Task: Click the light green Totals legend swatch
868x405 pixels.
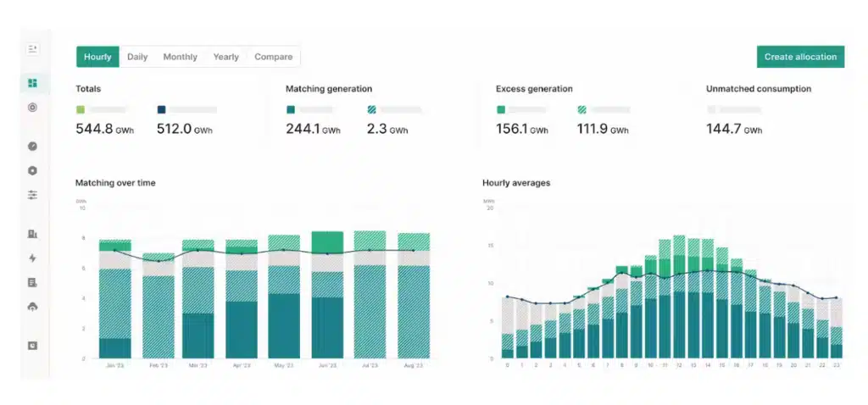Action: (81, 109)
